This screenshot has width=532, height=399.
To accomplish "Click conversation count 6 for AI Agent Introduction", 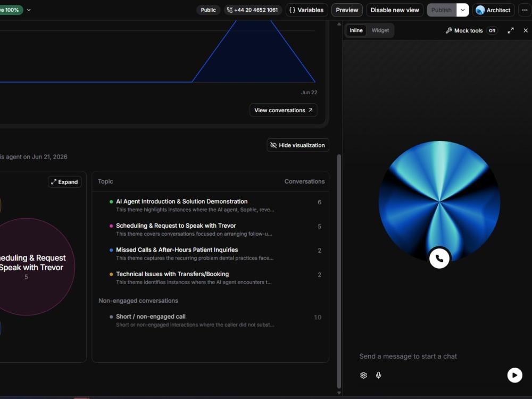I will coord(319,202).
